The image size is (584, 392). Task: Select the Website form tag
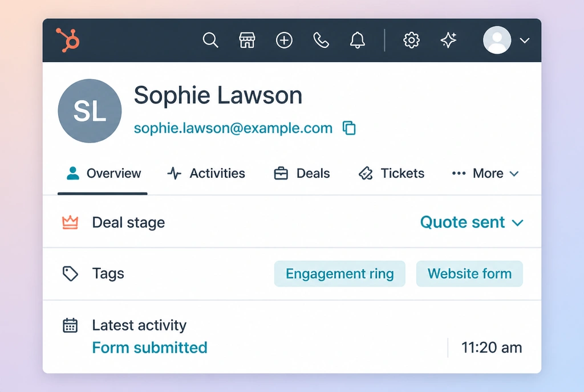click(469, 273)
